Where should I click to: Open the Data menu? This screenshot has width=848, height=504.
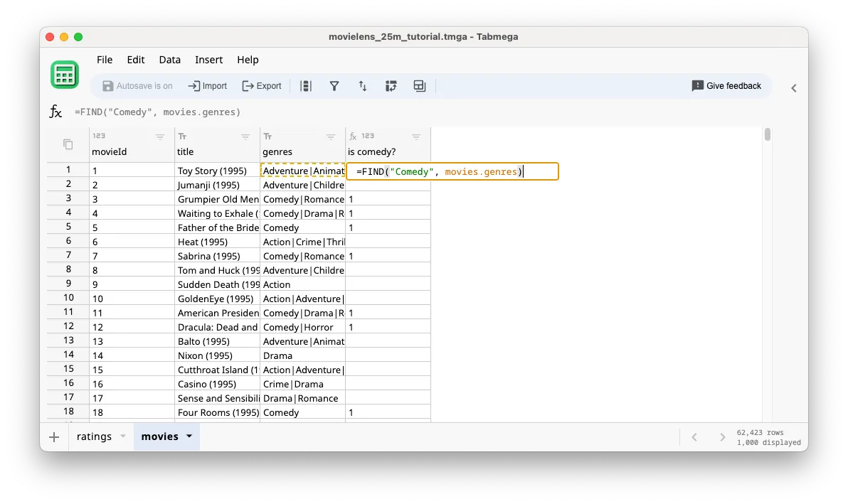pos(169,60)
